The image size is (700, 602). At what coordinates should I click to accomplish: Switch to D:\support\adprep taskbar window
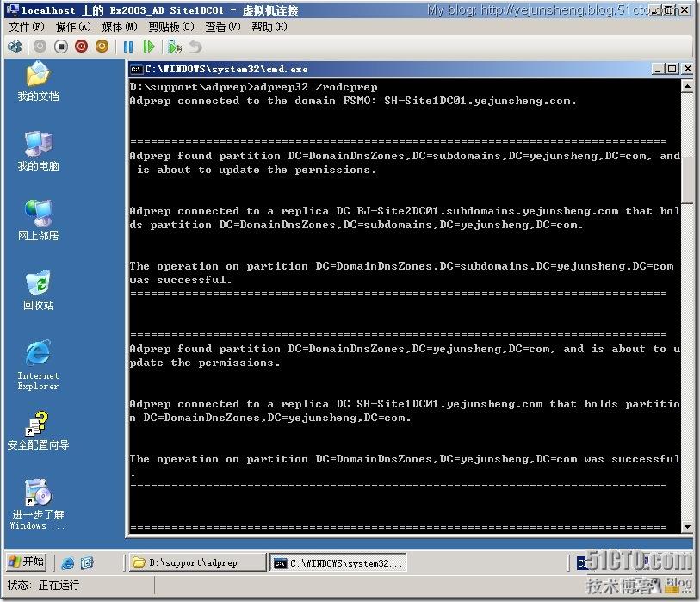(x=197, y=562)
